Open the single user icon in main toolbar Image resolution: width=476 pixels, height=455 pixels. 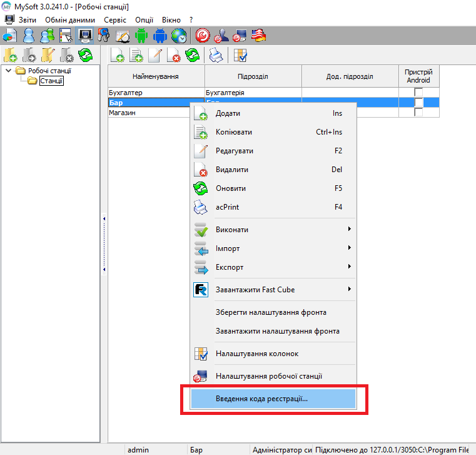coord(29,36)
